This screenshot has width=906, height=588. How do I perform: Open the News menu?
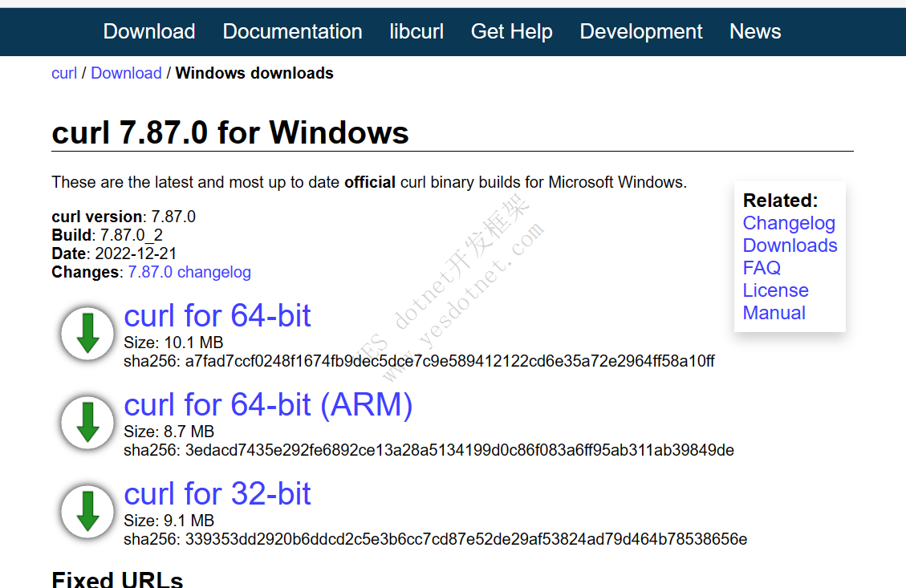click(x=755, y=31)
